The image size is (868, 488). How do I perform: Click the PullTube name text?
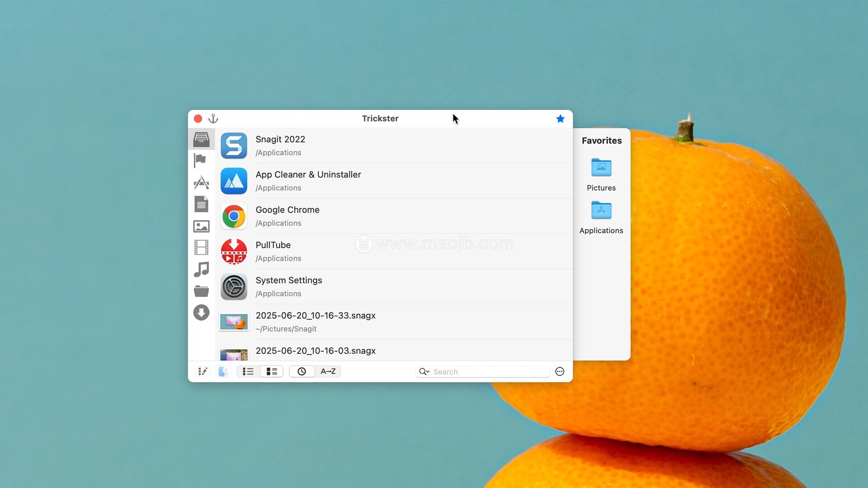[273, 245]
